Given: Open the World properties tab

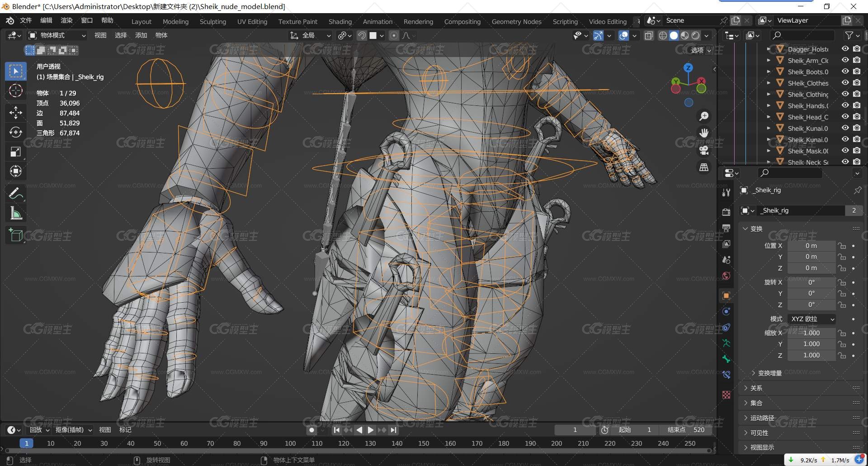Looking at the screenshot, I should [x=726, y=276].
